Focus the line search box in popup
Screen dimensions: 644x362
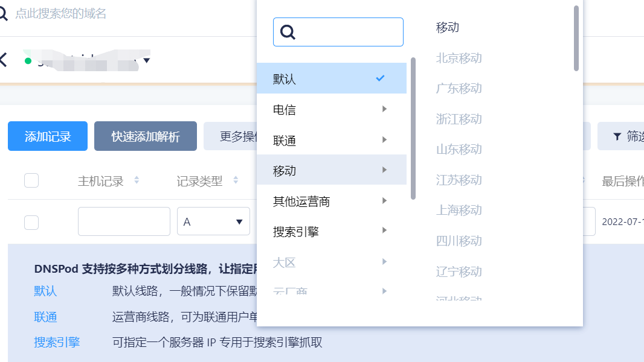pos(338,32)
